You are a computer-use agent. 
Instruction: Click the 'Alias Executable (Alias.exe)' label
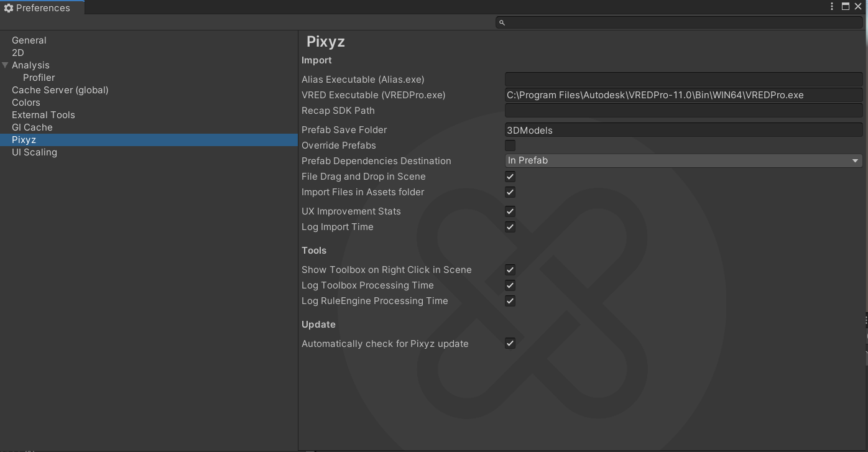coord(363,80)
